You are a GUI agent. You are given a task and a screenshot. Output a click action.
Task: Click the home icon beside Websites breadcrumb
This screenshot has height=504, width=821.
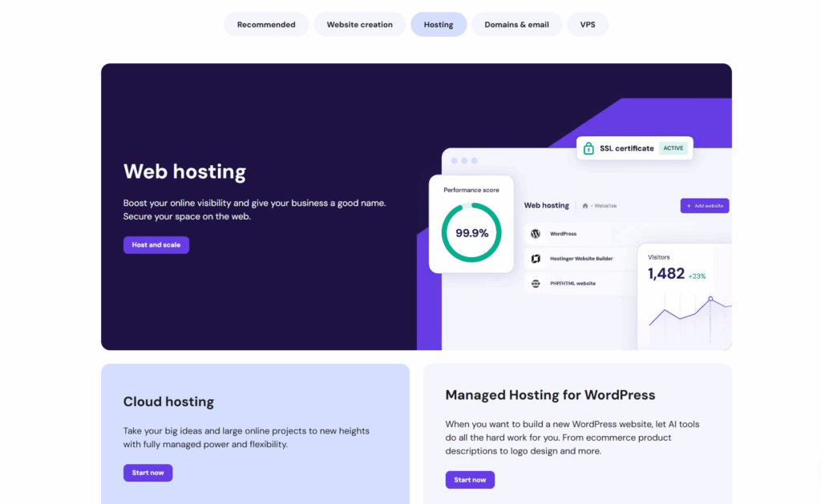pos(586,206)
